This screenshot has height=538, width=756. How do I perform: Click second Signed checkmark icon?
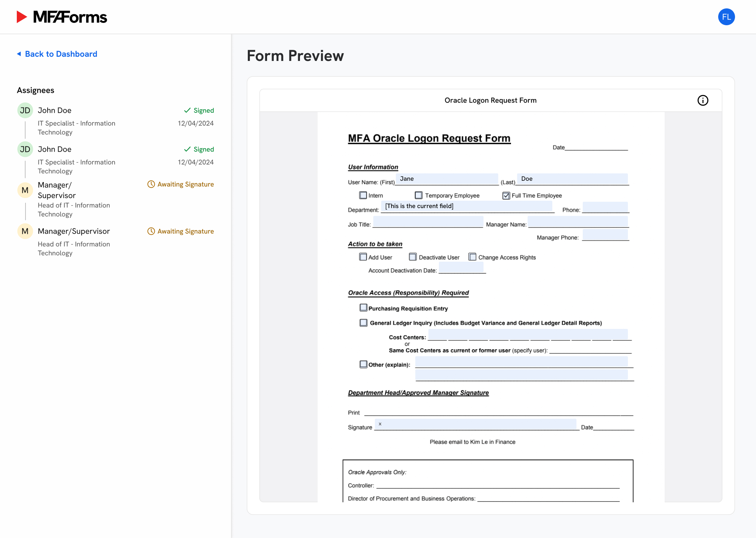187,149
